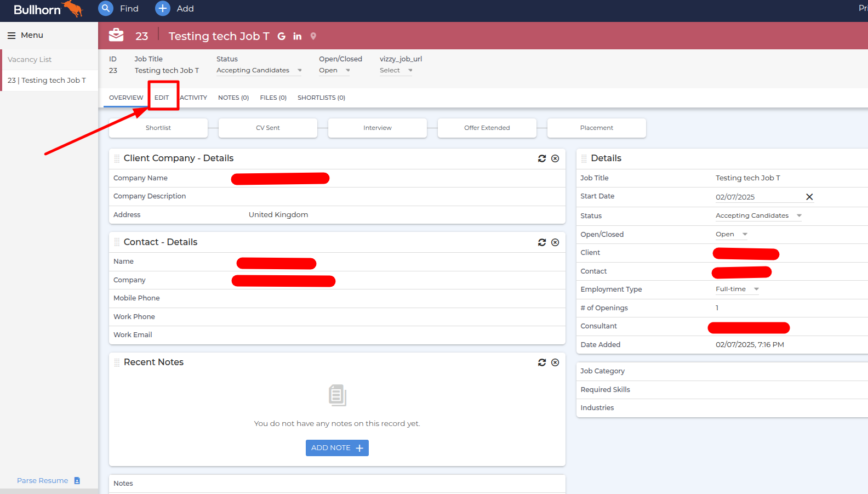Open the Find search icon
This screenshot has height=494, width=868.
click(x=106, y=8)
